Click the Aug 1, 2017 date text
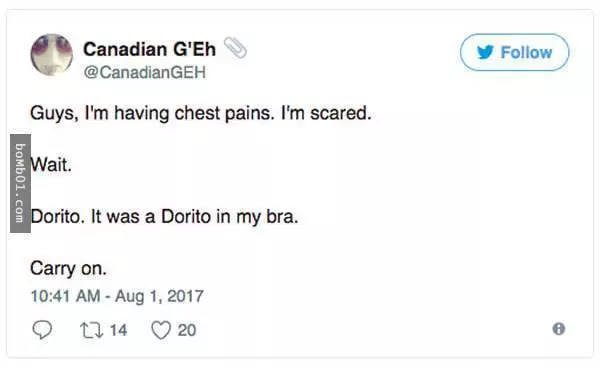This screenshot has width=600, height=368. pyautogui.click(x=160, y=296)
